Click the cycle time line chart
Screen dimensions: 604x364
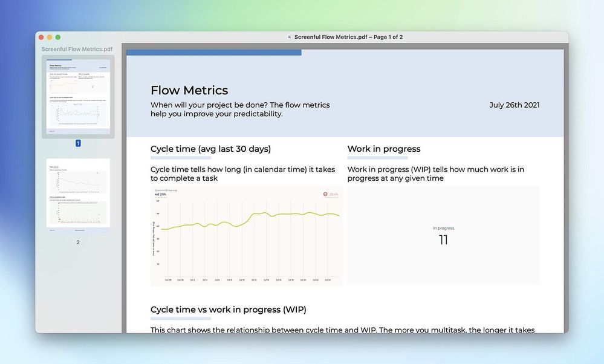tap(246, 236)
